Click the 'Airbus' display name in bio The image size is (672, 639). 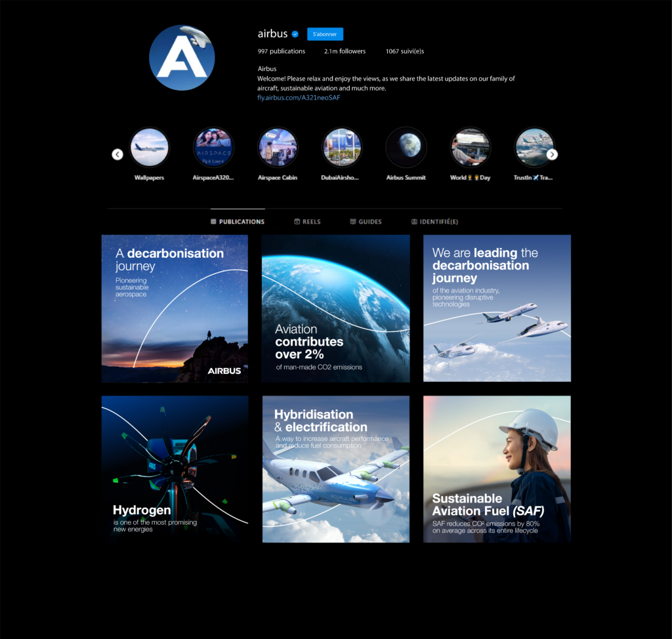[267, 69]
